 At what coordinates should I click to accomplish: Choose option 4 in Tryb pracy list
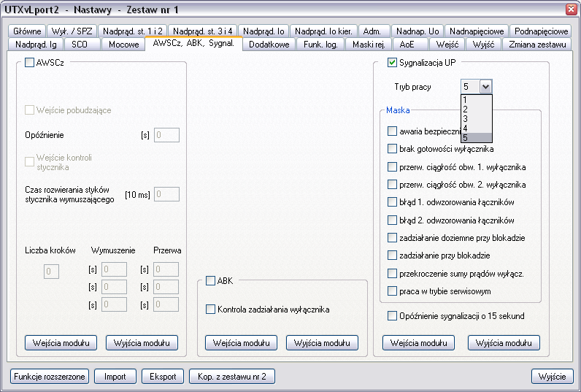[477, 128]
